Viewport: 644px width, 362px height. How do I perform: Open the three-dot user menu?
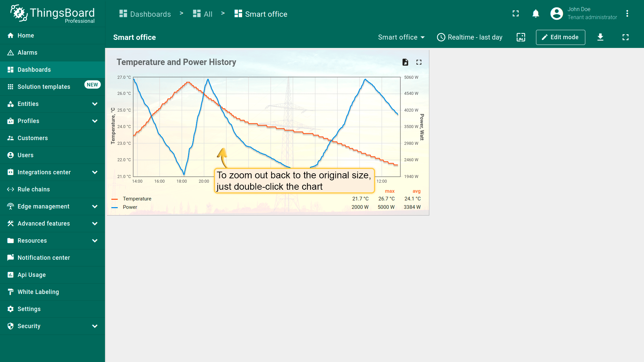point(627,13)
